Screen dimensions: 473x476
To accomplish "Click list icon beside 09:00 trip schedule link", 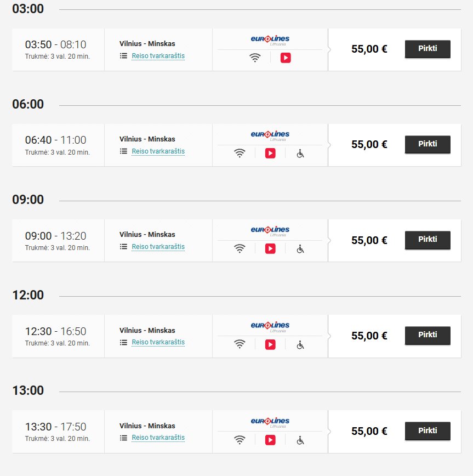I will (x=124, y=247).
